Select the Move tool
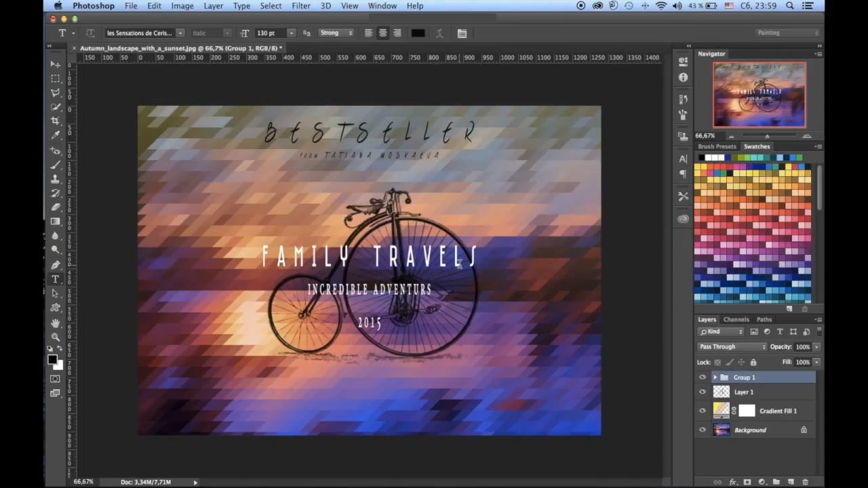Image resolution: width=868 pixels, height=488 pixels. tap(55, 64)
